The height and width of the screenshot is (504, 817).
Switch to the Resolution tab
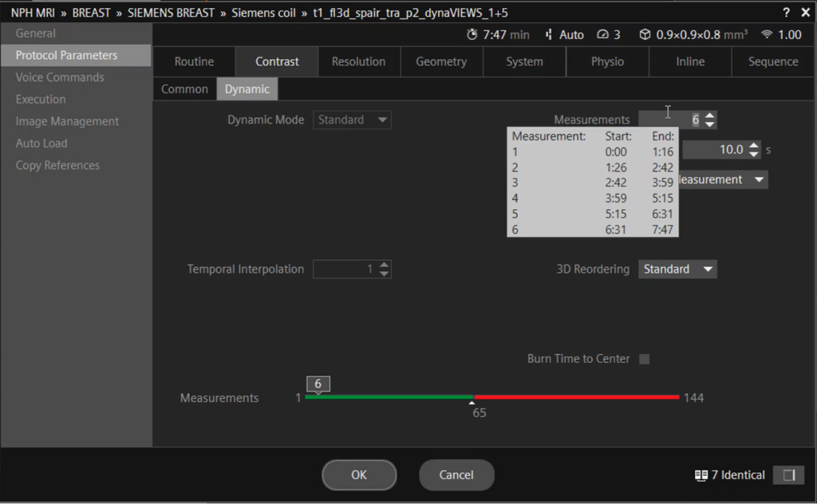tap(358, 61)
